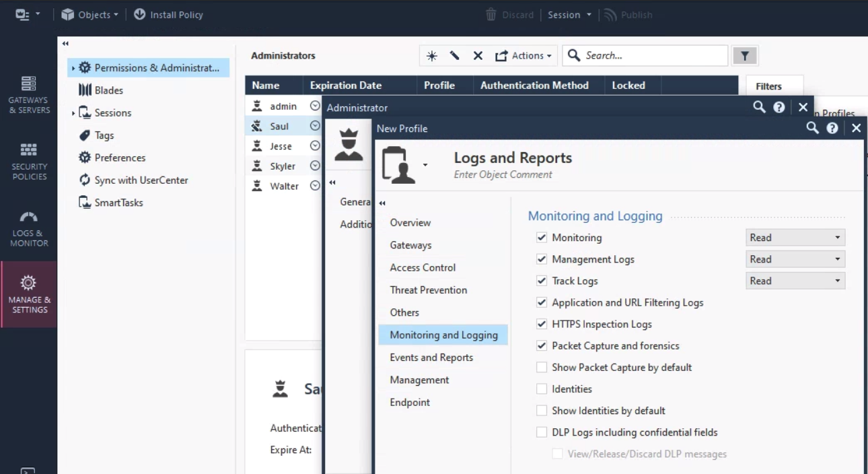Open the Session dropdown in the top bar
The image size is (868, 474).
[x=569, y=14]
